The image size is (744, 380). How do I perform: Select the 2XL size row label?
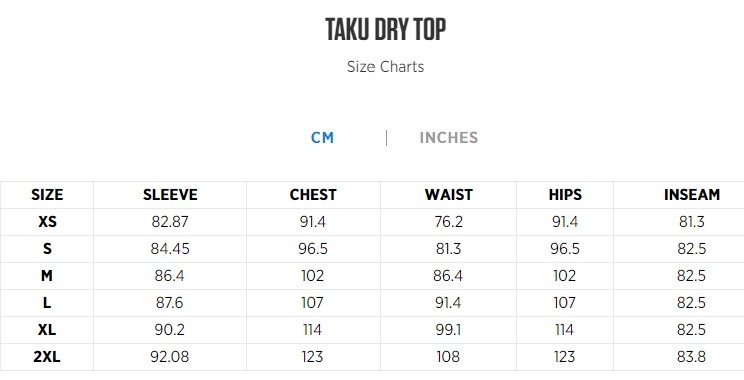[x=47, y=356]
